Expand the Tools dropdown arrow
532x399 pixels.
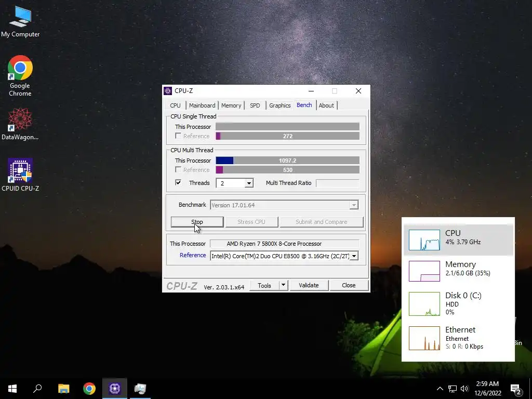[x=283, y=285]
